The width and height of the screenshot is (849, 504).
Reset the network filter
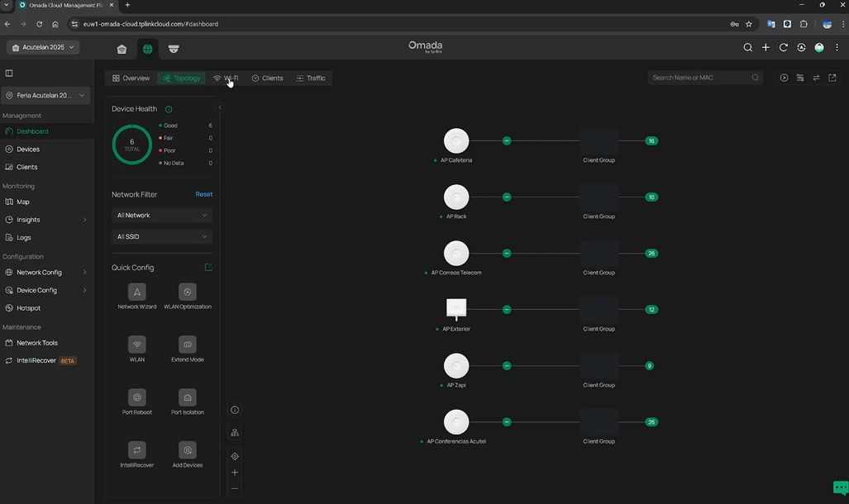coord(203,194)
